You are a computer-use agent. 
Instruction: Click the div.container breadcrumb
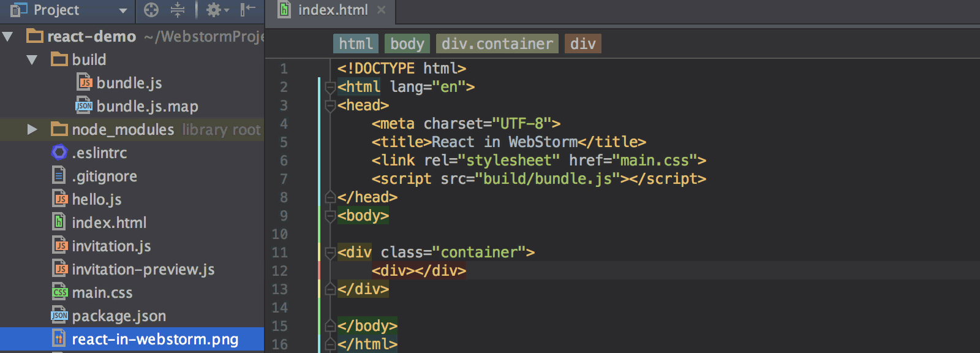pos(497,44)
